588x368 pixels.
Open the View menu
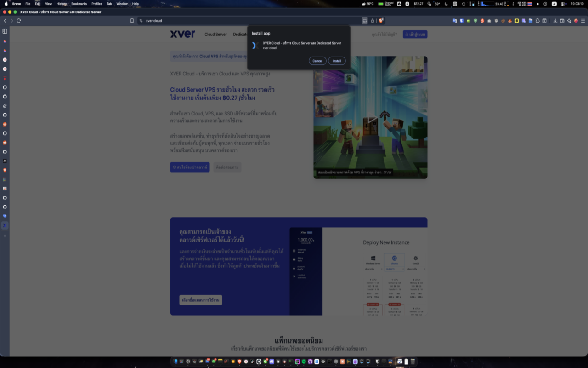48,4
